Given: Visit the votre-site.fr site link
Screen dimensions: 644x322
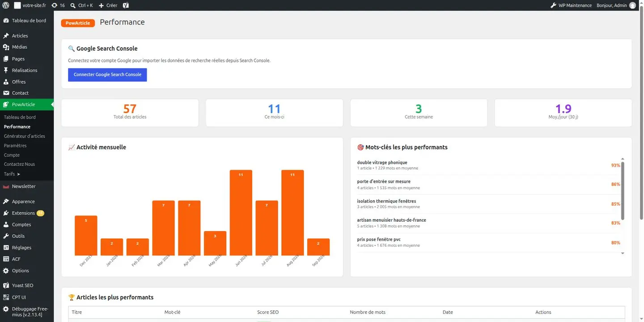Looking at the screenshot, I should (x=30, y=5).
